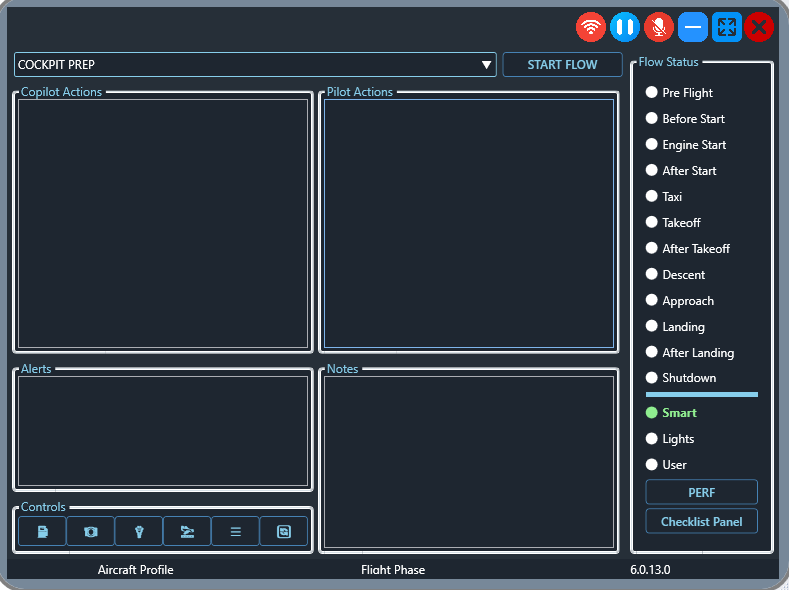
Task: Select the Pre Flight radio button
Action: pyautogui.click(x=652, y=93)
